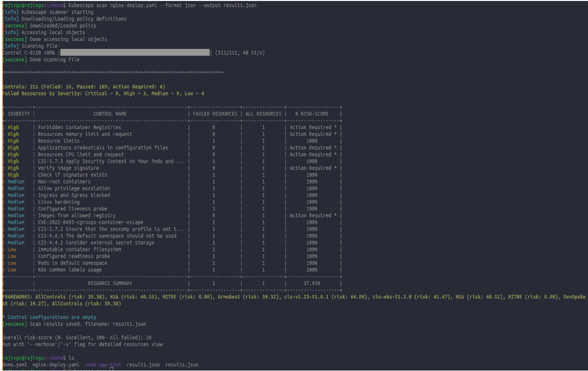This screenshot has height=371, width=588.
Task: Click the node-app-test directory name
Action: (x=102, y=365)
